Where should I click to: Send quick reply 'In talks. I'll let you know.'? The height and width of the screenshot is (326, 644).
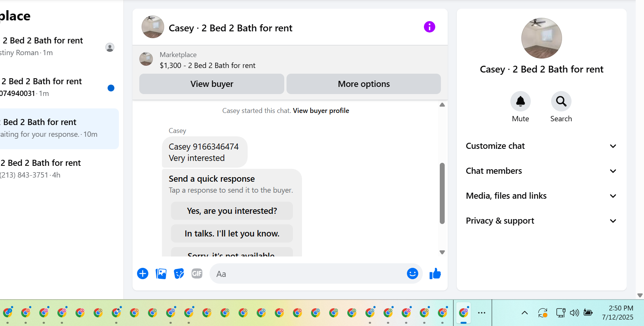[x=232, y=233]
